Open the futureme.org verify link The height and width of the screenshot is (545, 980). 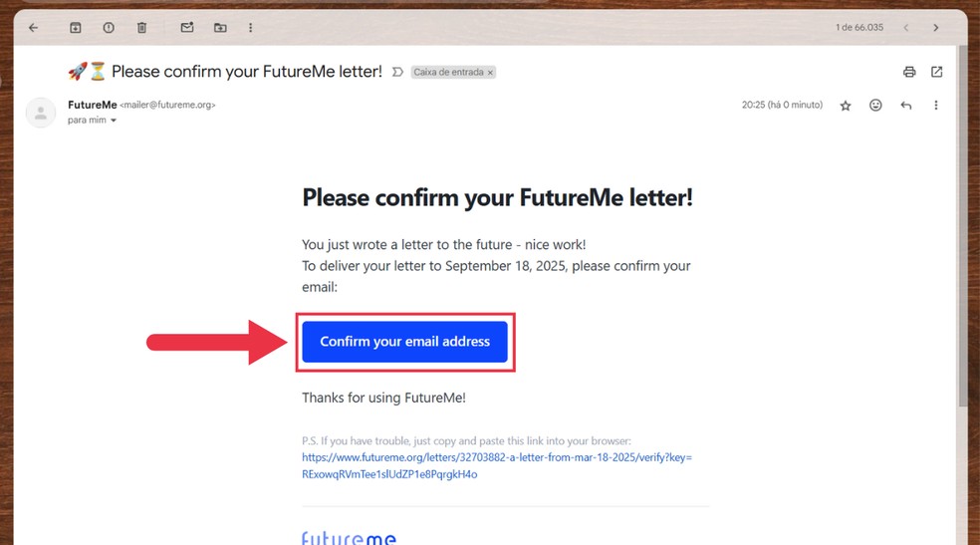pyautogui.click(x=497, y=465)
